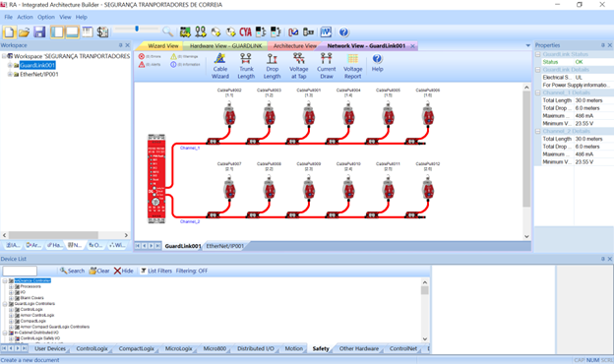
Task: Select the guard relay module in diagram
Action: coord(156,178)
